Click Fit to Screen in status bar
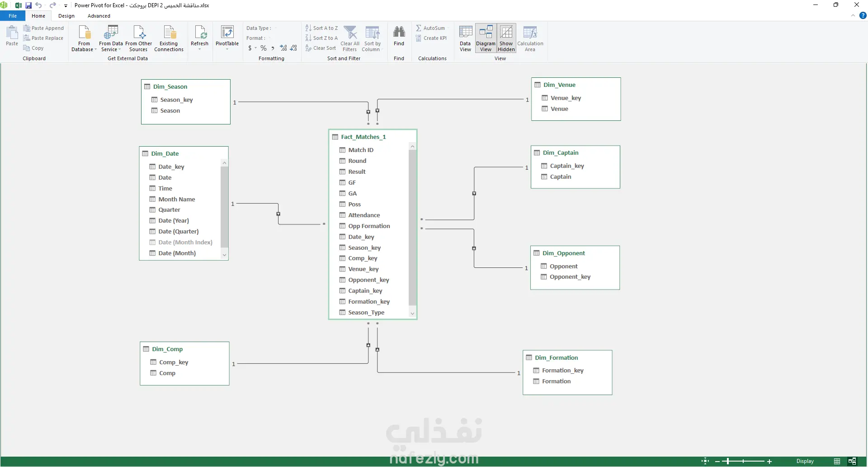The width and height of the screenshot is (868, 467). pyautogui.click(x=705, y=461)
